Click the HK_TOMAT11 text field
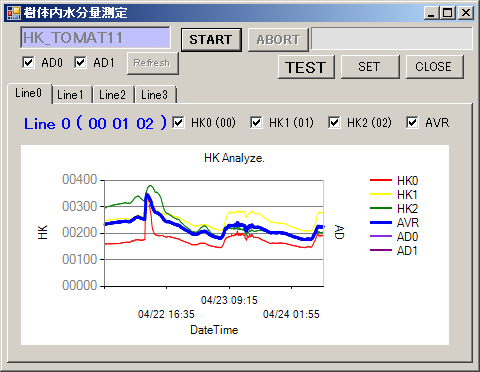 tap(95, 38)
